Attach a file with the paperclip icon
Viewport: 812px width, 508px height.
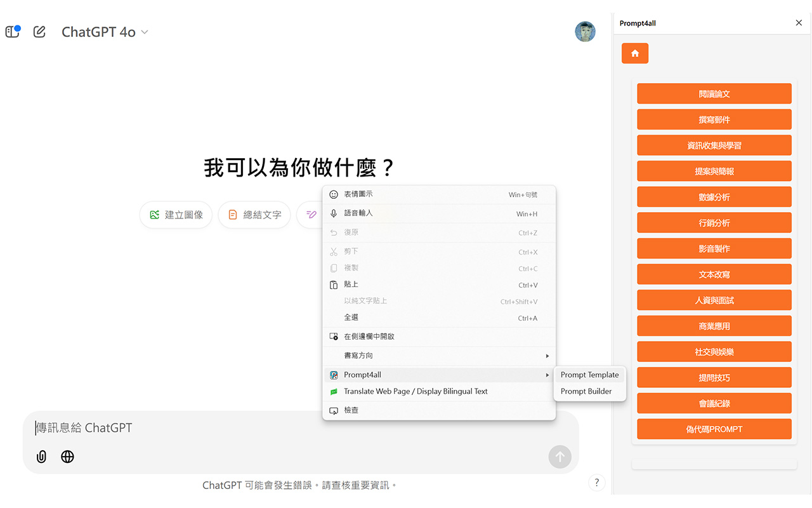coord(41,457)
